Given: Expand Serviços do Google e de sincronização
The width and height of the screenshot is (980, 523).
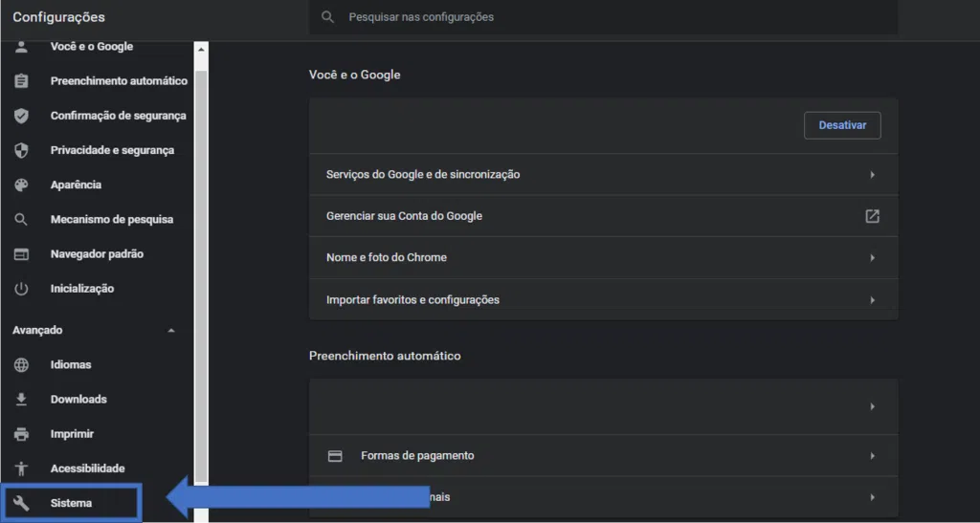Looking at the screenshot, I should 872,175.
